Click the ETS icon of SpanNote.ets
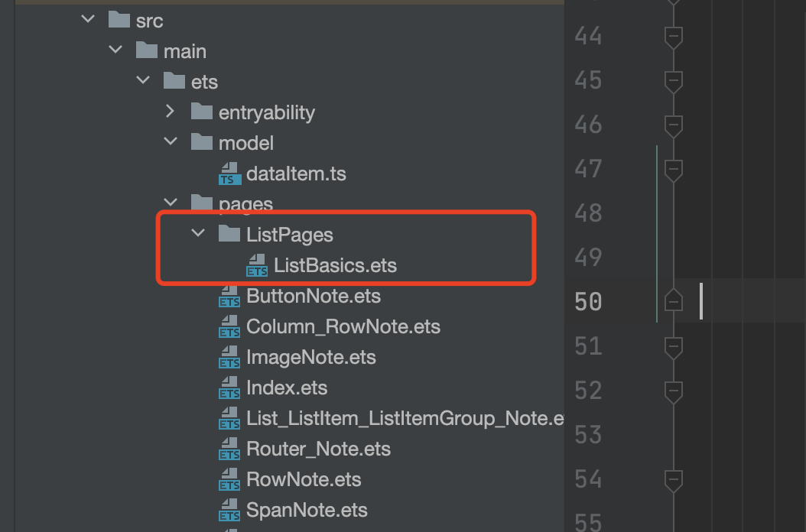This screenshot has height=532, width=806. (229, 510)
